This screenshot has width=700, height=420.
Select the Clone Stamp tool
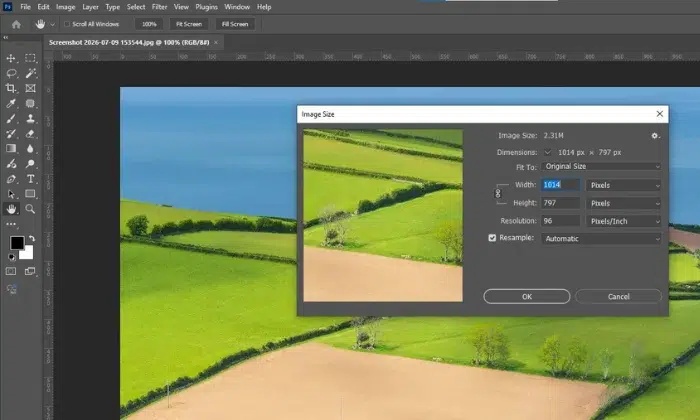[x=30, y=119]
